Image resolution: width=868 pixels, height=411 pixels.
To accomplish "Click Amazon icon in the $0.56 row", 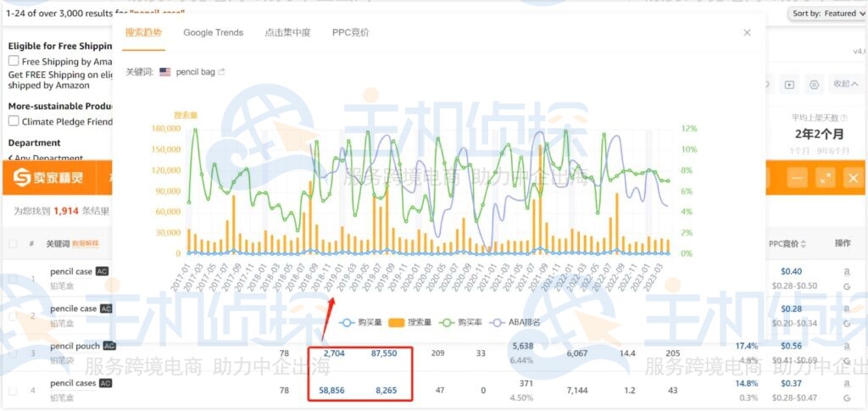I will pyautogui.click(x=847, y=346).
